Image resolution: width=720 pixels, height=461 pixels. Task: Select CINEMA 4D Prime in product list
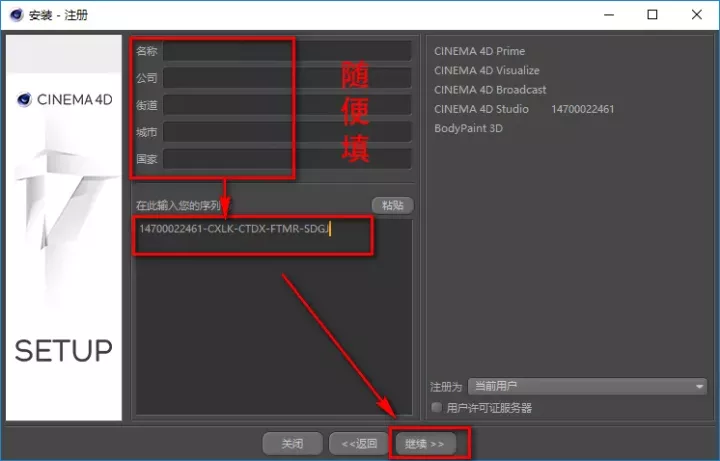[x=479, y=51]
